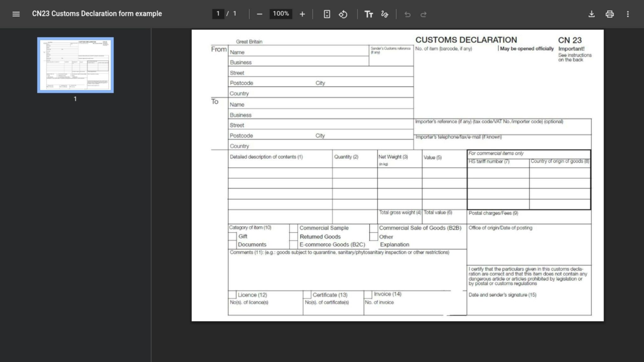Viewport: 644px width, 362px height.
Task: Click the 'Important!' notice text
Action: [571, 49]
